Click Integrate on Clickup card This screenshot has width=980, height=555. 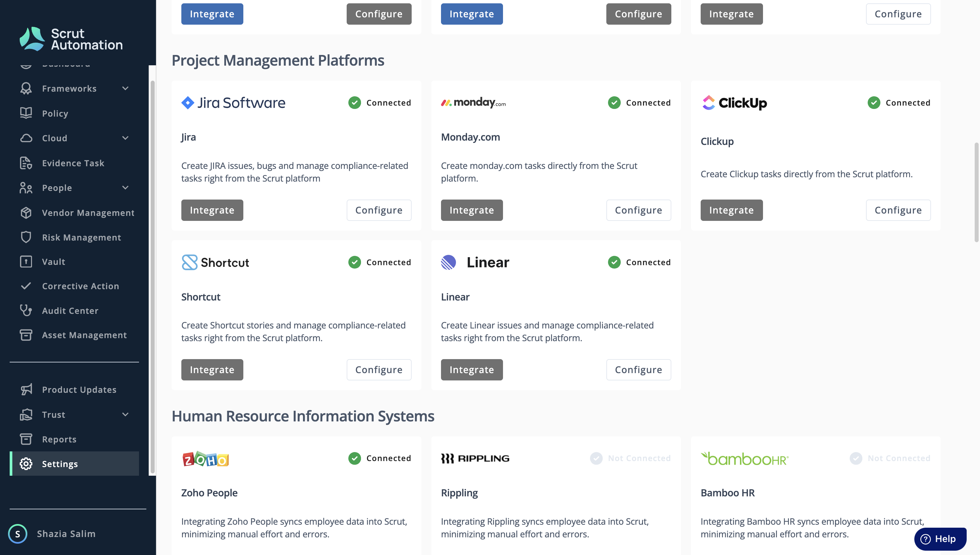731,210
